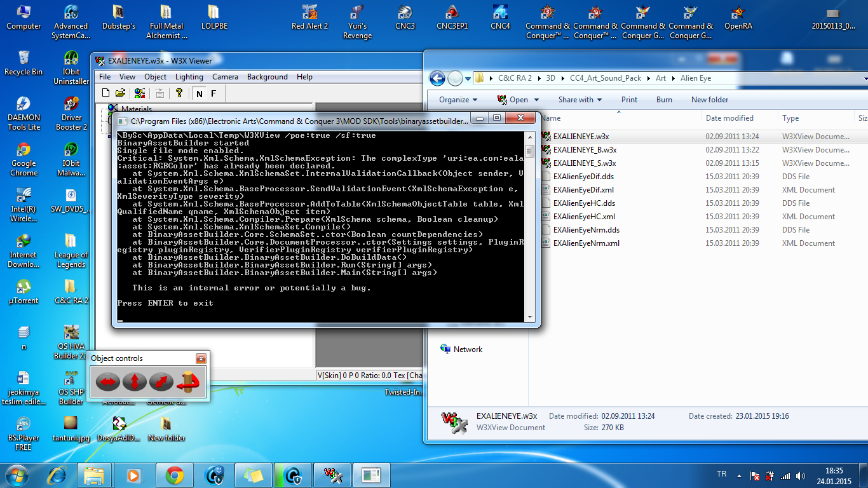Open the Organize dropdown in Explorer
This screenshot has height=488, width=868.
coord(458,100)
